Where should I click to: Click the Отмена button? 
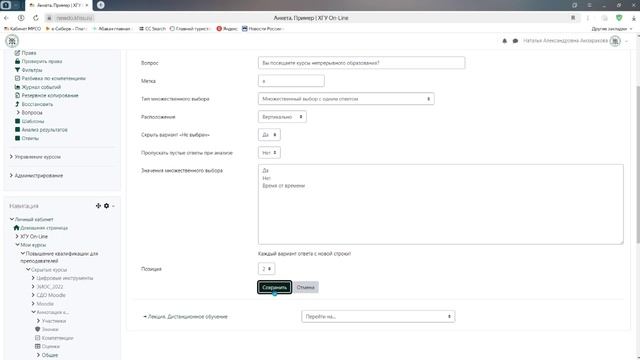306,287
